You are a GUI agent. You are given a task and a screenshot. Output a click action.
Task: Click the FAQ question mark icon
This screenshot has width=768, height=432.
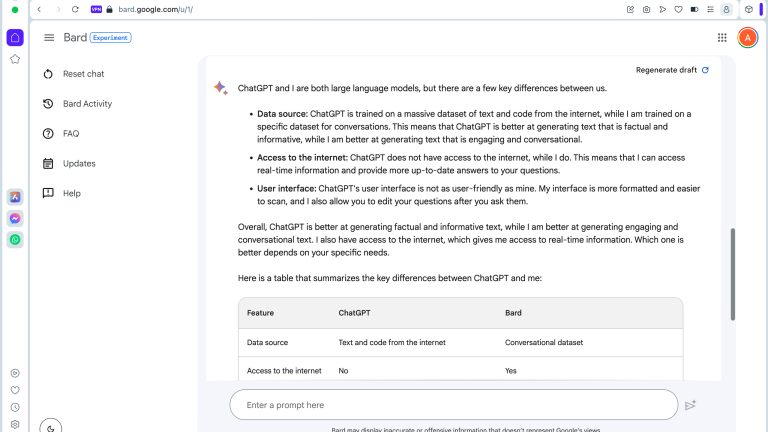48,134
